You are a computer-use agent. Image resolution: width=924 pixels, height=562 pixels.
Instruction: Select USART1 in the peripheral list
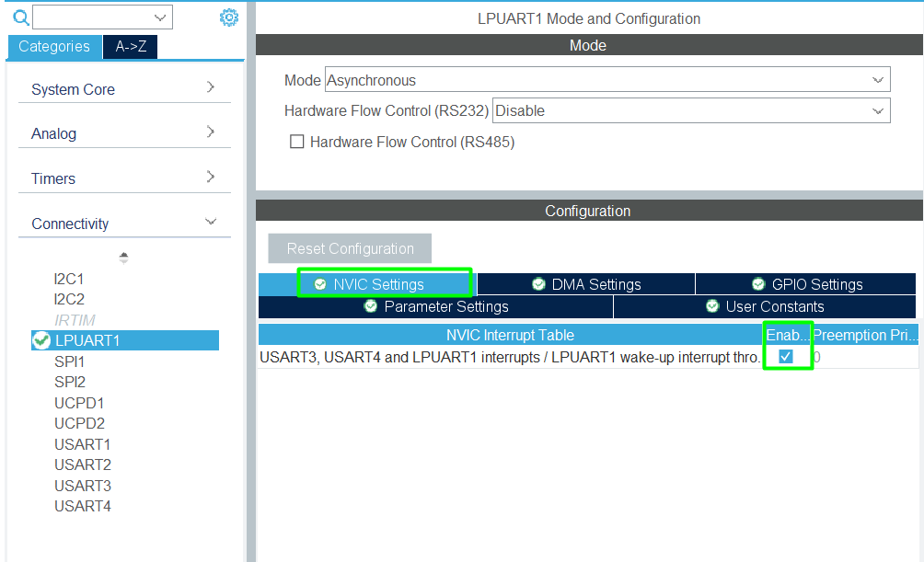tap(83, 444)
